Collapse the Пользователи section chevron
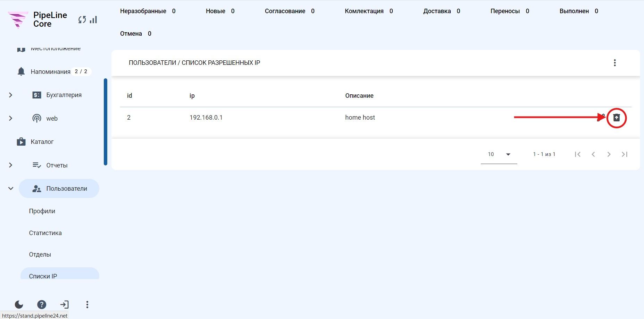The height and width of the screenshot is (319, 644). (x=10, y=188)
